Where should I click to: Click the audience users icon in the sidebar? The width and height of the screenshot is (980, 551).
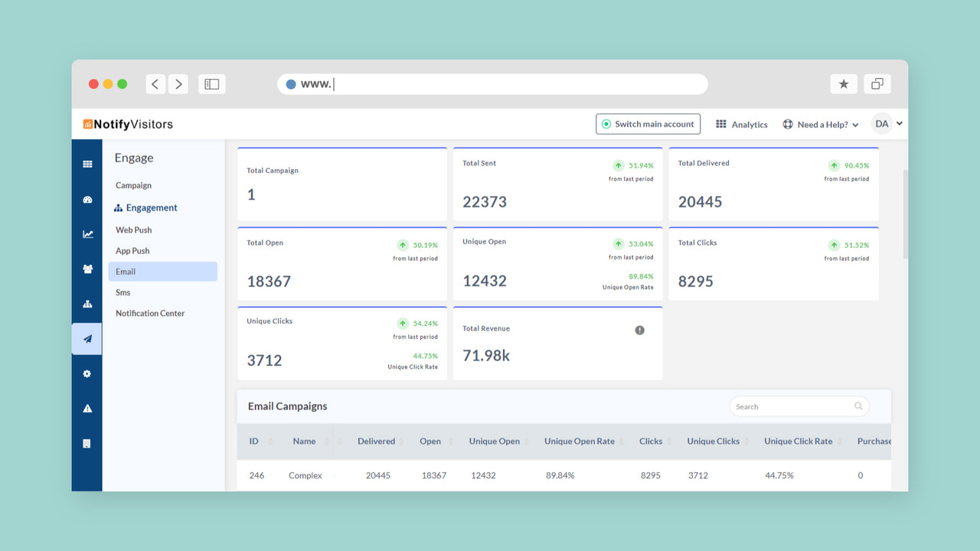tap(87, 269)
